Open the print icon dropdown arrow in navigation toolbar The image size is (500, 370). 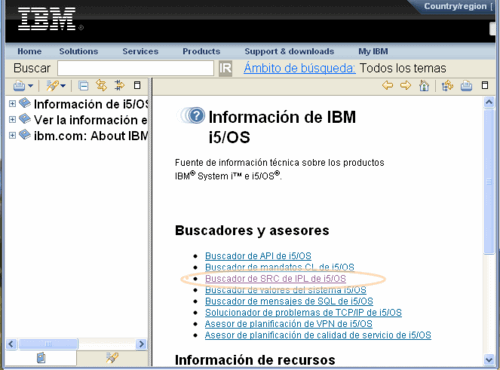[31, 86]
